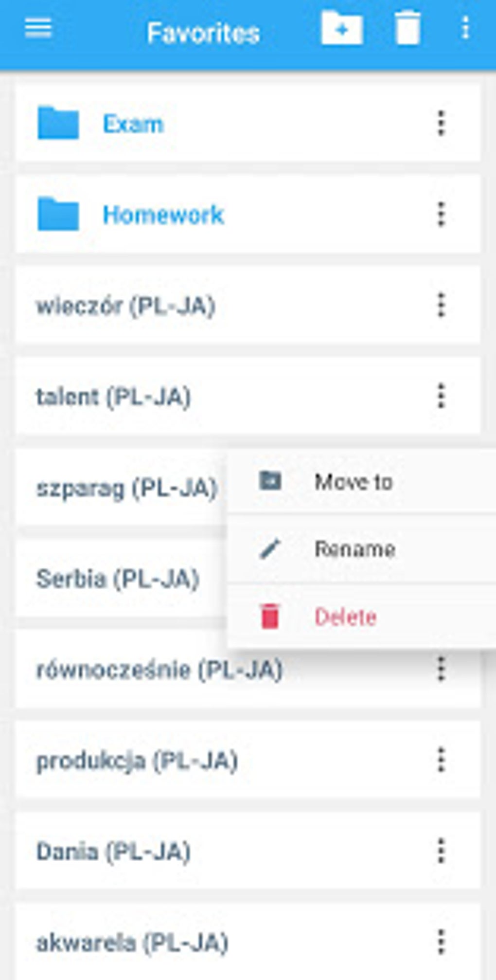Open the top bar overflow menu
Viewport: 496px width, 980px height.
coord(465,28)
